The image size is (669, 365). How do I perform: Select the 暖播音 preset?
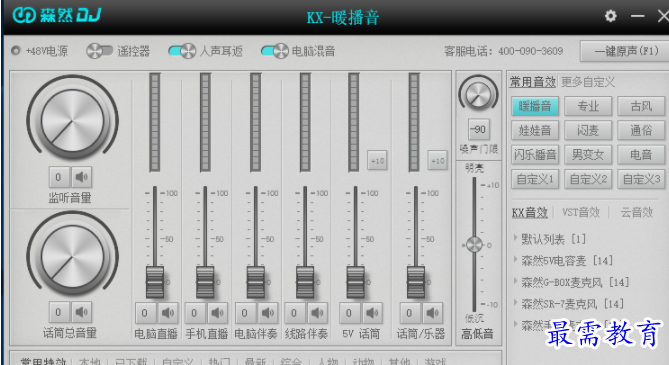click(535, 106)
